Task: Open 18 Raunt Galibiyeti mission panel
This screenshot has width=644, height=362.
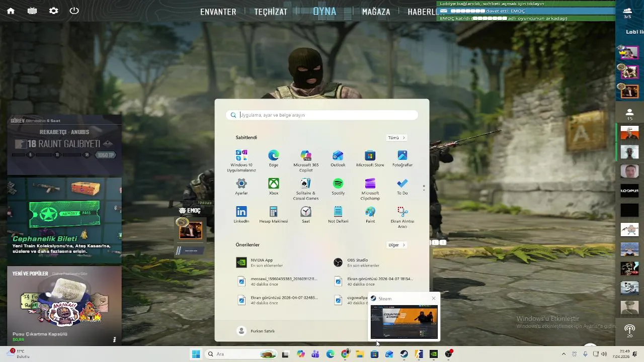Action: 64,144
